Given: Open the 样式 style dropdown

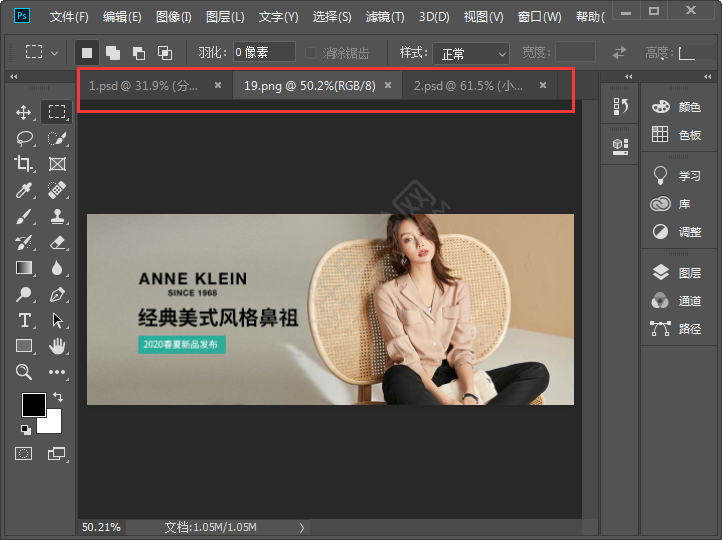Looking at the screenshot, I should pyautogui.click(x=471, y=54).
